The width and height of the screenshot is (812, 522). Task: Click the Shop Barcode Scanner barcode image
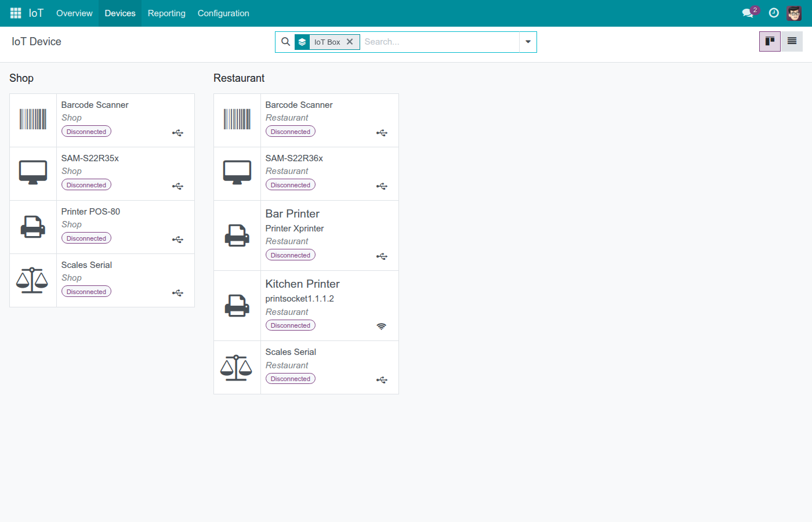33,119
